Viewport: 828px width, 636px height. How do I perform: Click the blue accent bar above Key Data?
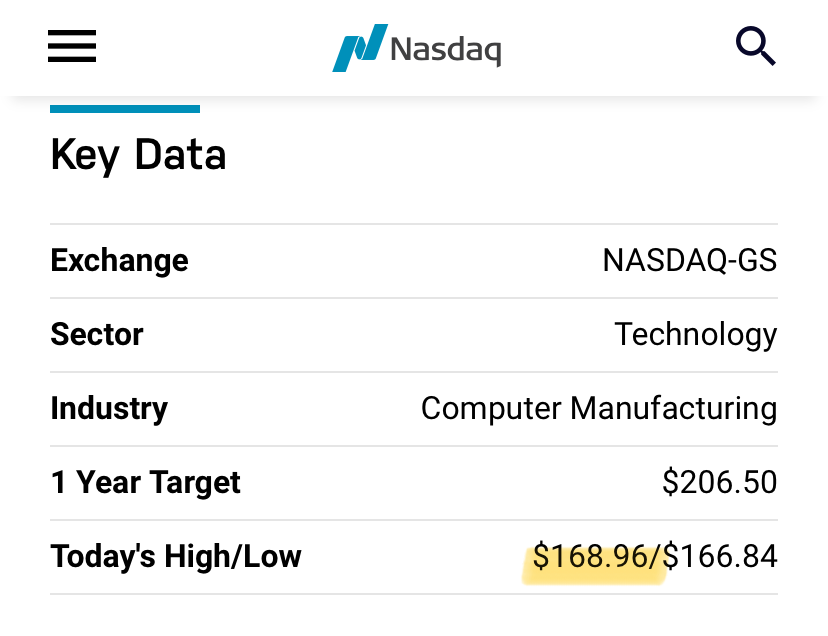coord(125,109)
